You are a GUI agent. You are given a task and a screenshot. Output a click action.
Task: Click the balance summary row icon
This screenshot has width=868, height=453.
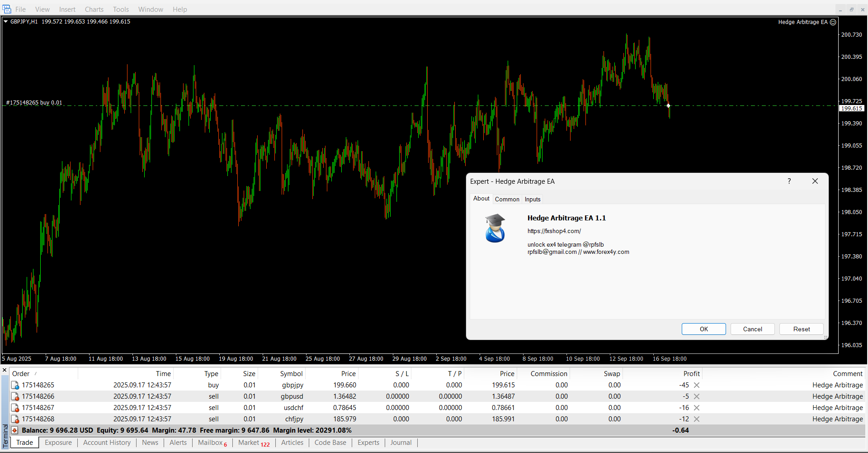click(x=15, y=430)
